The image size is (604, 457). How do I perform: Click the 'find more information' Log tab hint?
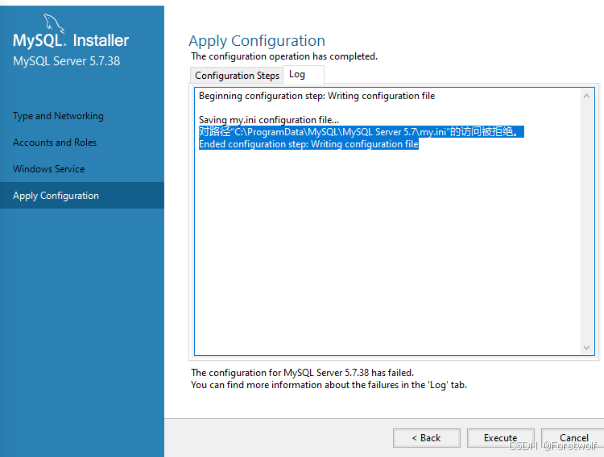[x=329, y=385]
